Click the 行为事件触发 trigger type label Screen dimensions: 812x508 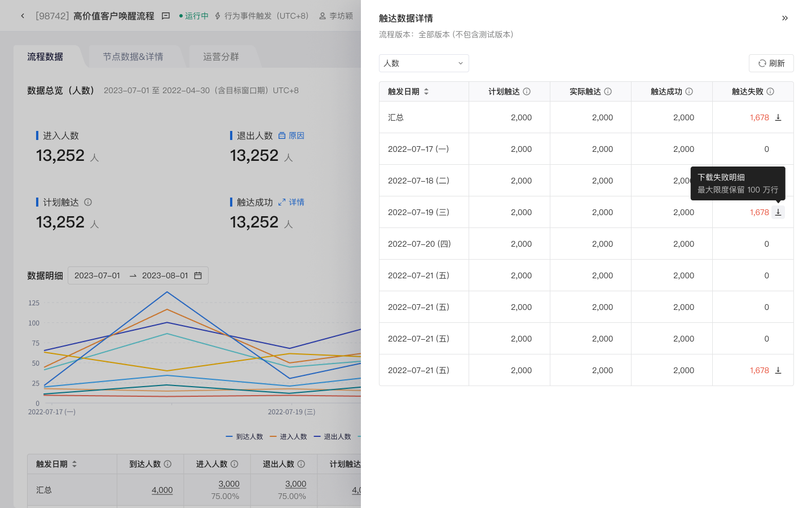pos(262,16)
